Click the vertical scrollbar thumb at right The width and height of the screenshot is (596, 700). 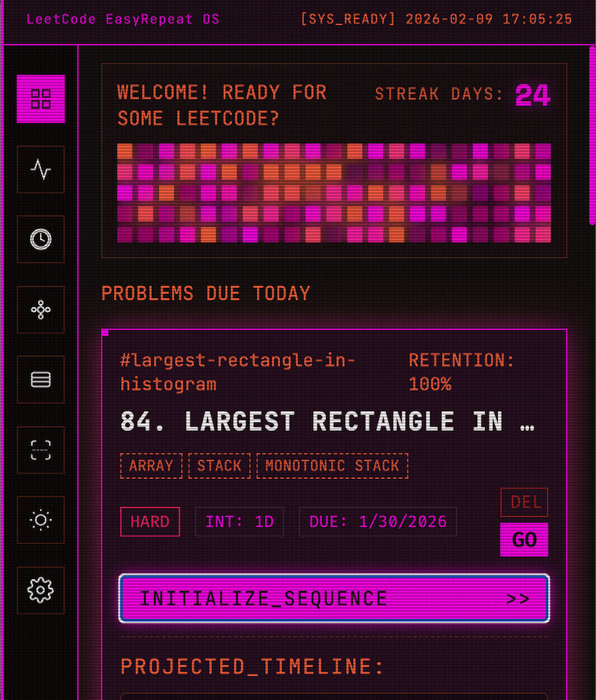(592, 136)
